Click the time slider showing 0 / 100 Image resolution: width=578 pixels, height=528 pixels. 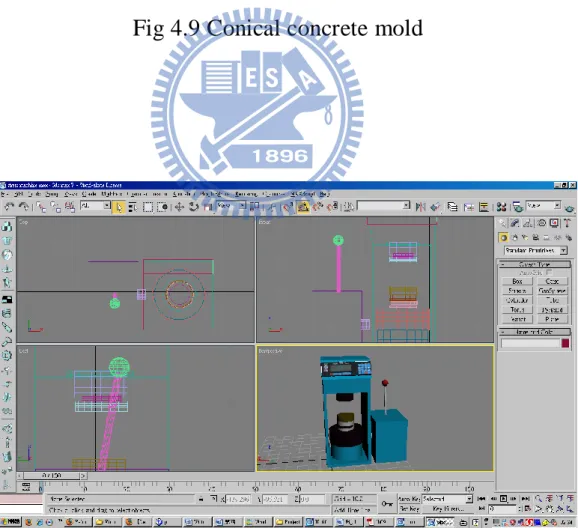tap(52, 476)
